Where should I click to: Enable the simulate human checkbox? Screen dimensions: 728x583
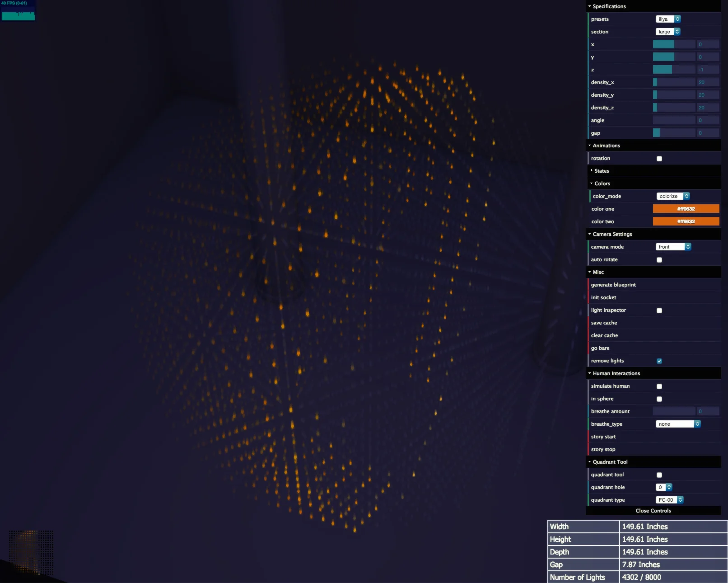659,386
